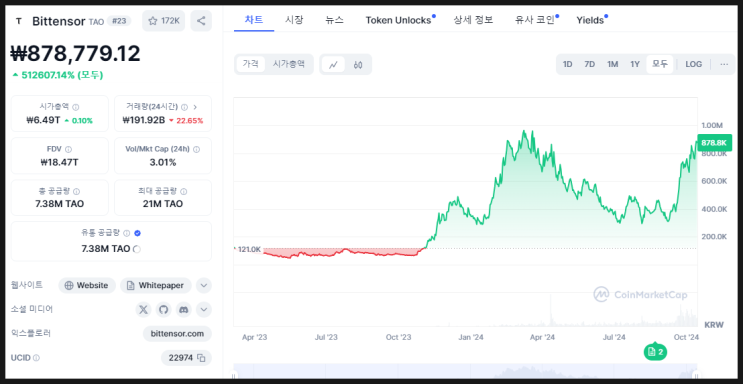This screenshot has width=743, height=384.
Task: Toggle the LOG scale option
Action: 694,64
